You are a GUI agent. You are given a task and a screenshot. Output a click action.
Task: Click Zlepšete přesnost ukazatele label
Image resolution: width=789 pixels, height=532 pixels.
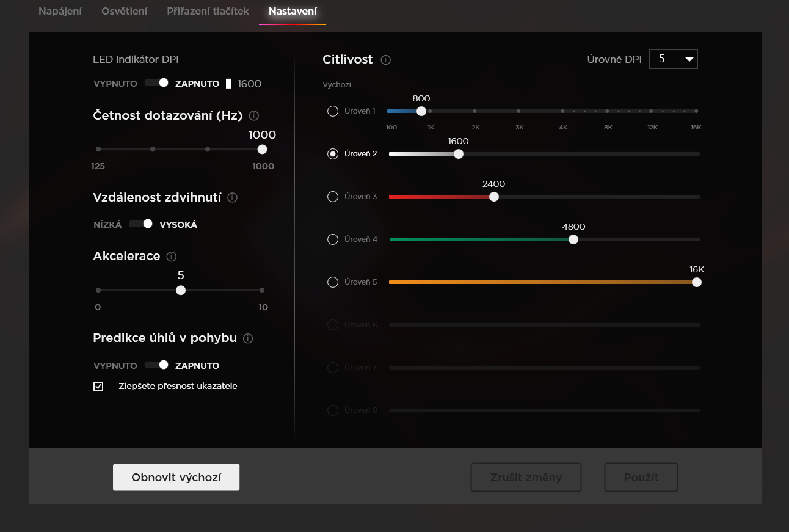click(178, 386)
